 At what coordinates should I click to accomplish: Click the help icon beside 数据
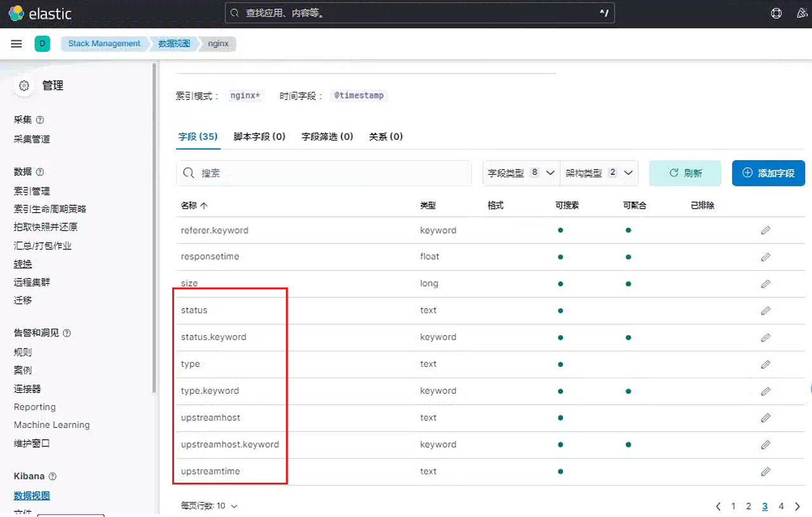point(40,172)
